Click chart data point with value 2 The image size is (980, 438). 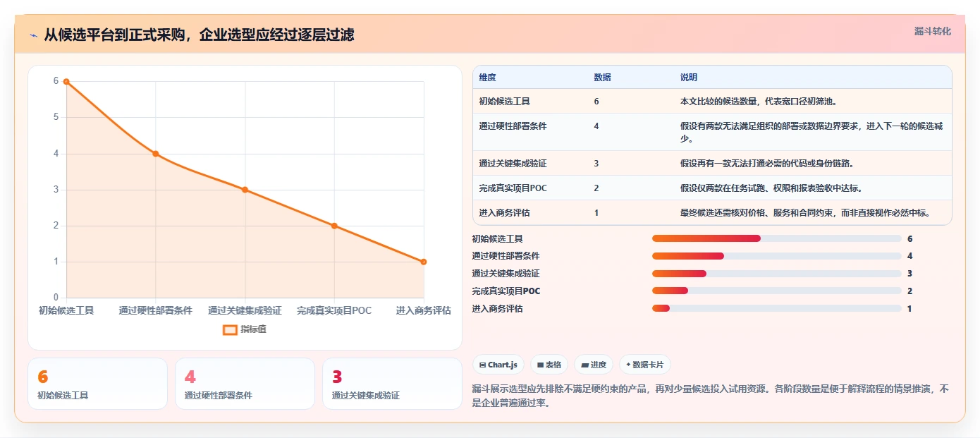(x=334, y=226)
